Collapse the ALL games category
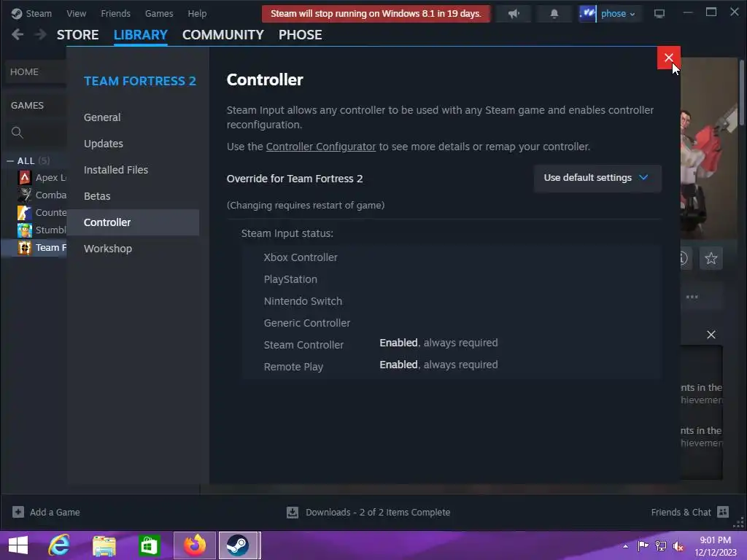747x560 pixels. (10, 161)
